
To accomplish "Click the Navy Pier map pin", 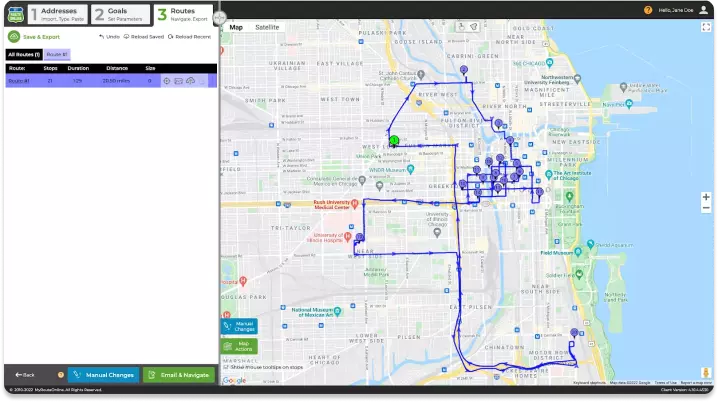I will [x=629, y=104].
